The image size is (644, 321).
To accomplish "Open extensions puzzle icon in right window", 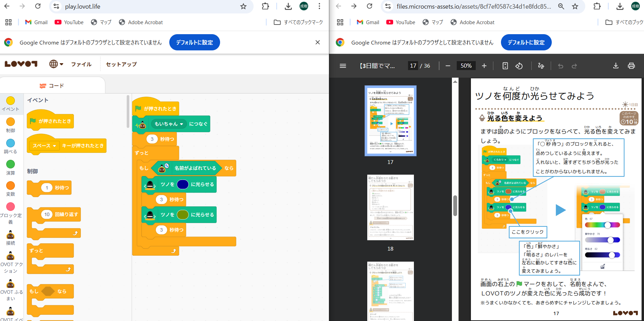I will point(597,6).
